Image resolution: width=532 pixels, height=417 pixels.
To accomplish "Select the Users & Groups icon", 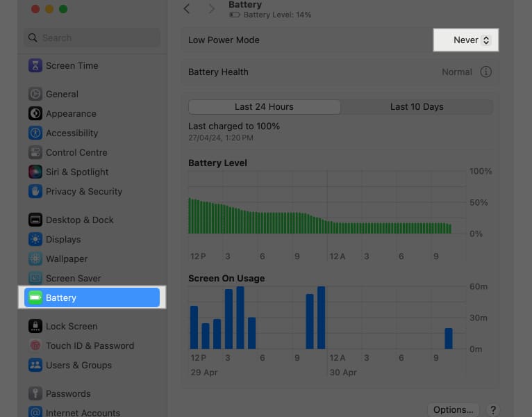I will (x=35, y=365).
